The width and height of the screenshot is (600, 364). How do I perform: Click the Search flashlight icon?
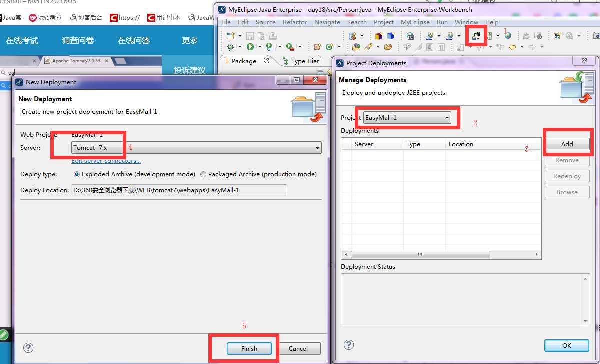point(368,47)
